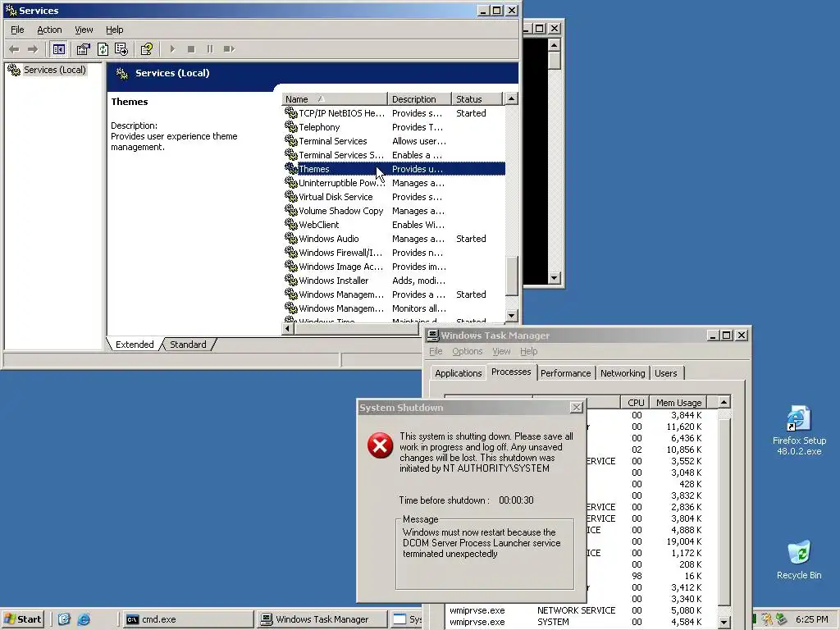Open the Performance tab in Task Manager

point(565,373)
